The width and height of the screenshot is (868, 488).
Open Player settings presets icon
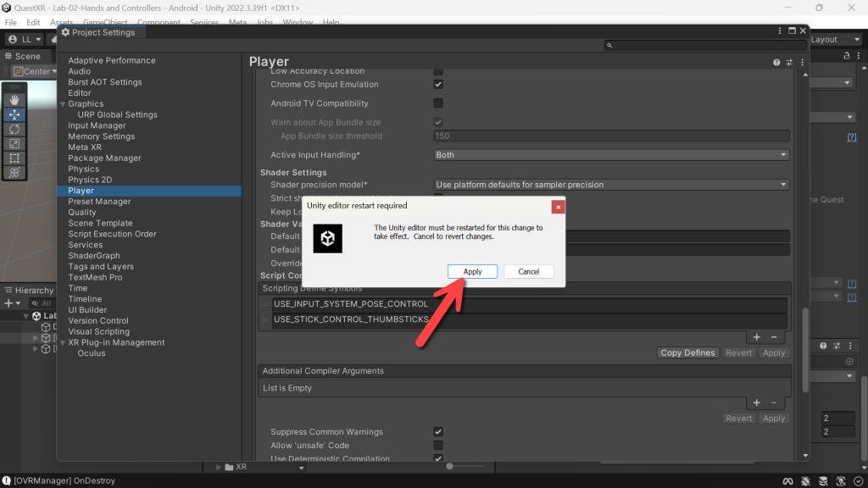tap(789, 63)
